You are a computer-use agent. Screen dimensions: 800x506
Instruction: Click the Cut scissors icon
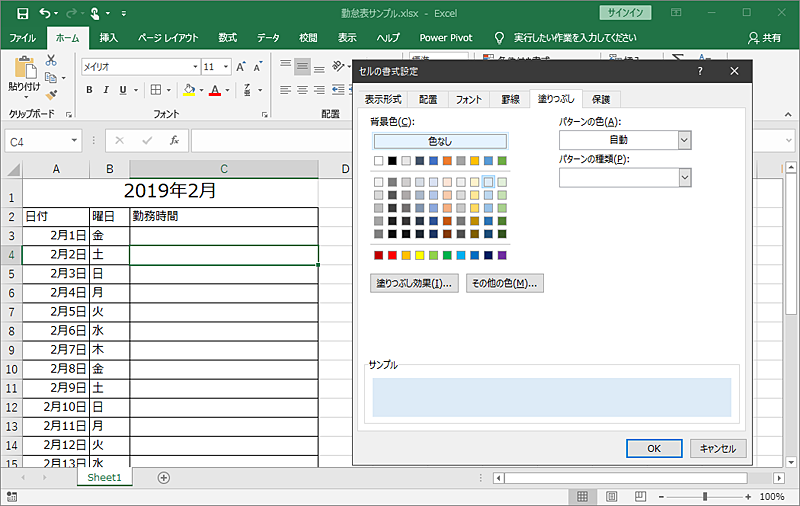tap(51, 61)
